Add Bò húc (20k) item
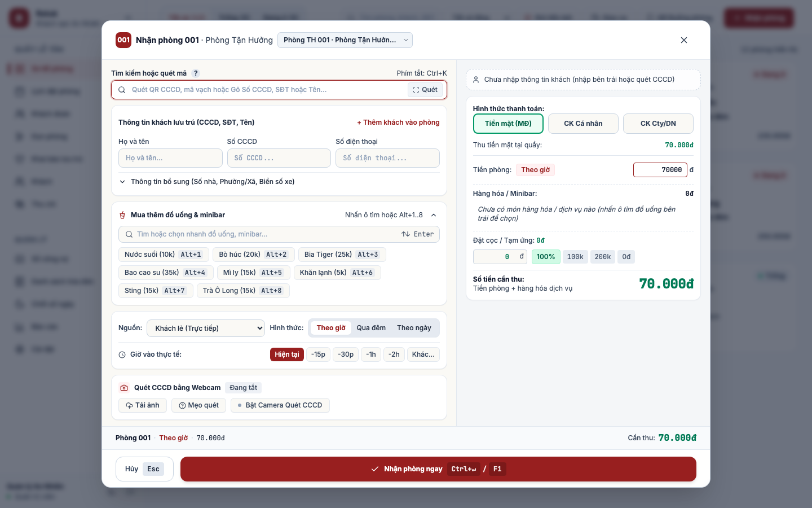The image size is (812, 508). [254, 255]
